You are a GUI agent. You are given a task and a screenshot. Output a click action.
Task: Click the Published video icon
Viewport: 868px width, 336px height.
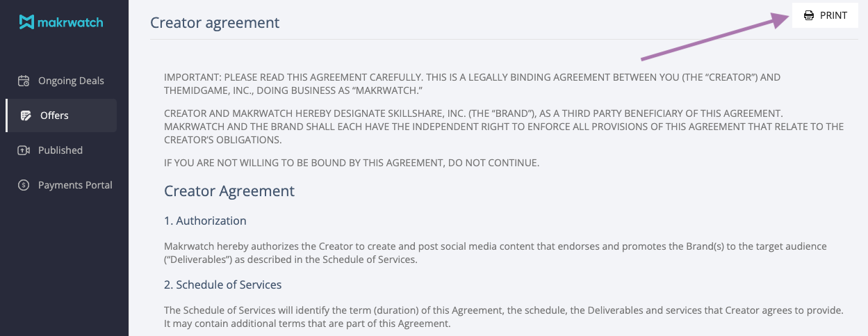24,150
